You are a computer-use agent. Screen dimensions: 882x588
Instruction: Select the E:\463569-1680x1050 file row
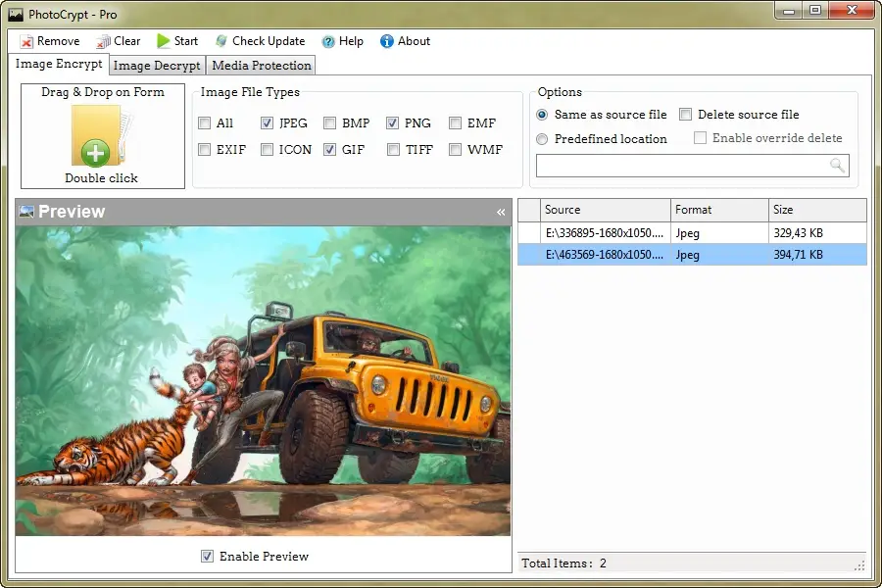click(692, 255)
